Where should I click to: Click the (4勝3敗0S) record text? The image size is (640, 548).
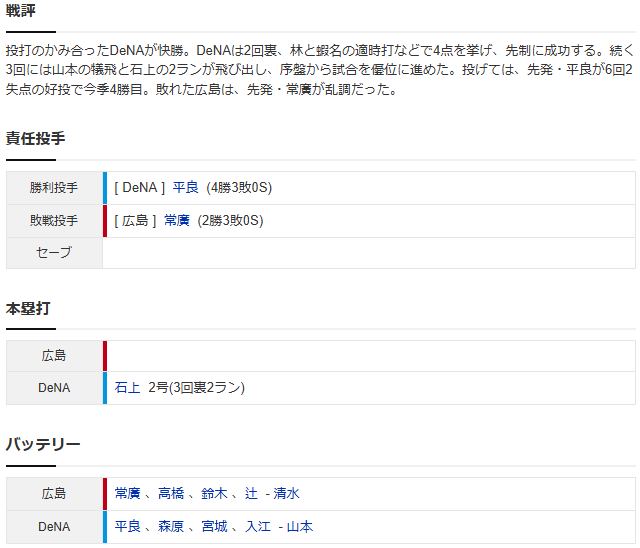pos(239,188)
